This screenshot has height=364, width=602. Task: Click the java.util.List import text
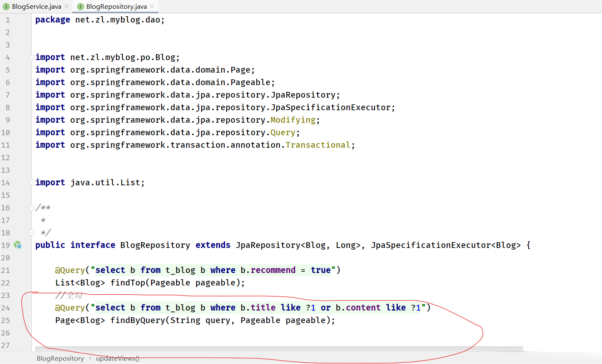105,182
